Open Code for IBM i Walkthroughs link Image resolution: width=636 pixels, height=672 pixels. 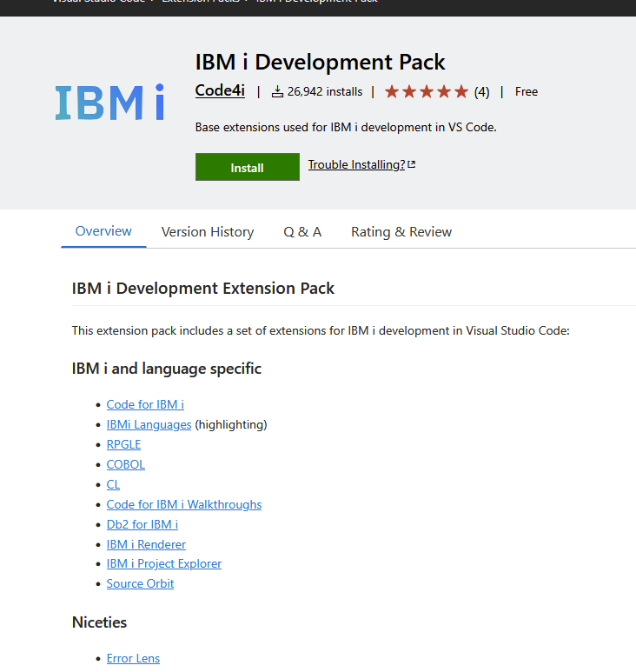184,504
